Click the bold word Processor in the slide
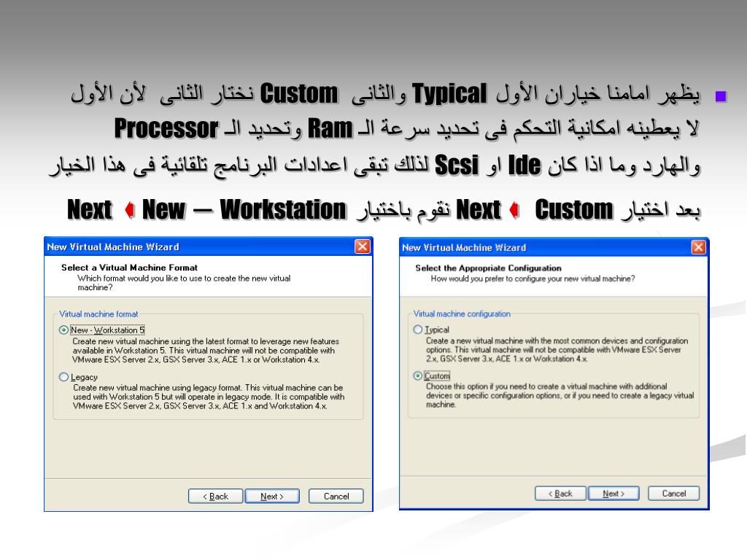This screenshot has height=560, width=747. [x=166, y=129]
